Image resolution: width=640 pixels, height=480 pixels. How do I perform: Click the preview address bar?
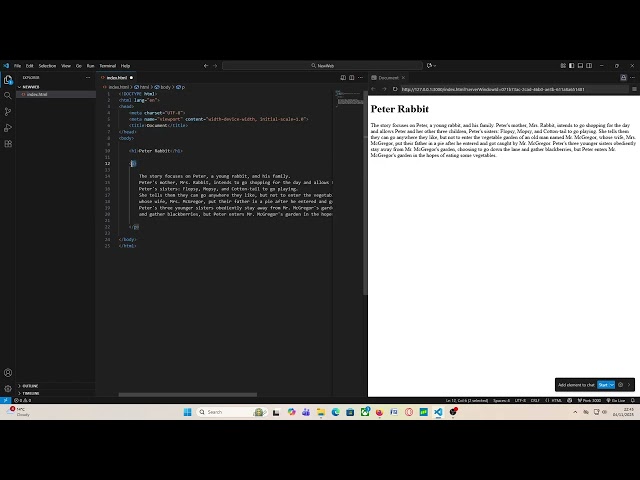pos(514,89)
